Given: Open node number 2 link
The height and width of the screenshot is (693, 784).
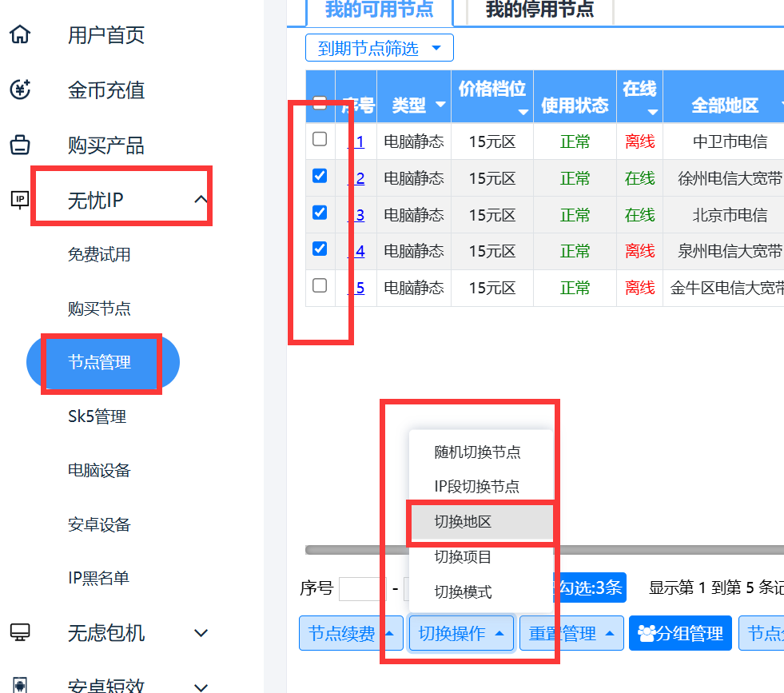Looking at the screenshot, I should tap(359, 178).
